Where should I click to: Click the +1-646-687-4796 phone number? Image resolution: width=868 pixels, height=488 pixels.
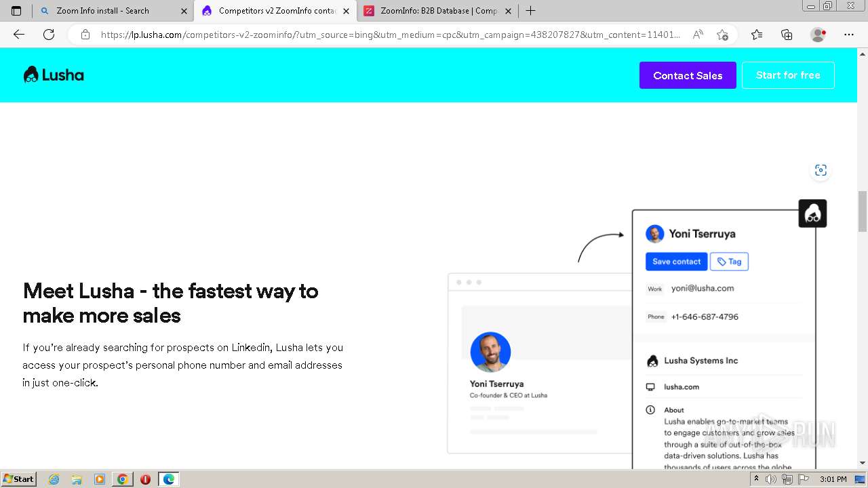coord(705,317)
